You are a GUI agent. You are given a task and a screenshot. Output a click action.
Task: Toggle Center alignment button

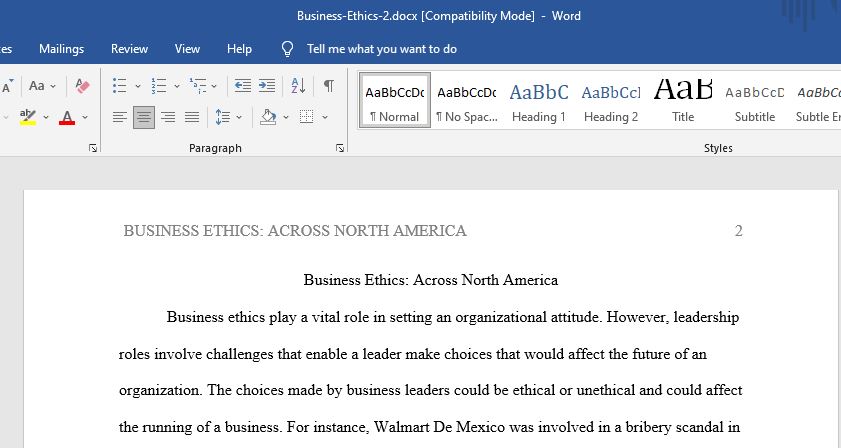tap(144, 117)
